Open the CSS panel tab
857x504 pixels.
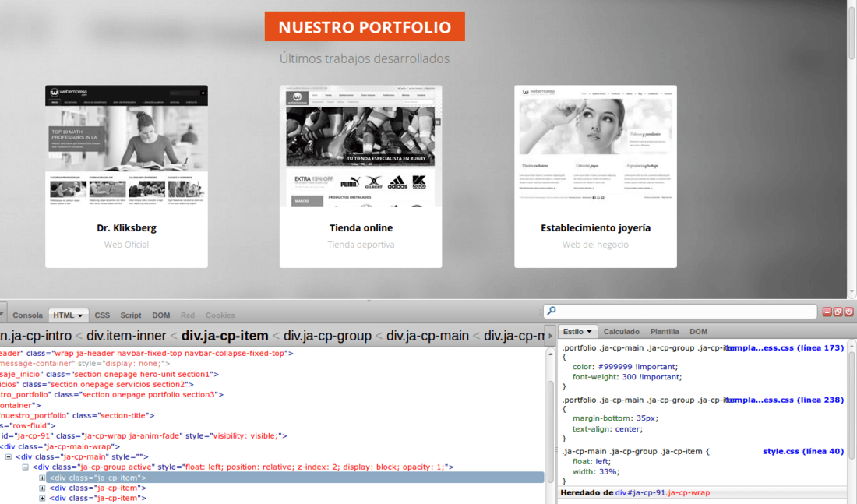pos(102,315)
